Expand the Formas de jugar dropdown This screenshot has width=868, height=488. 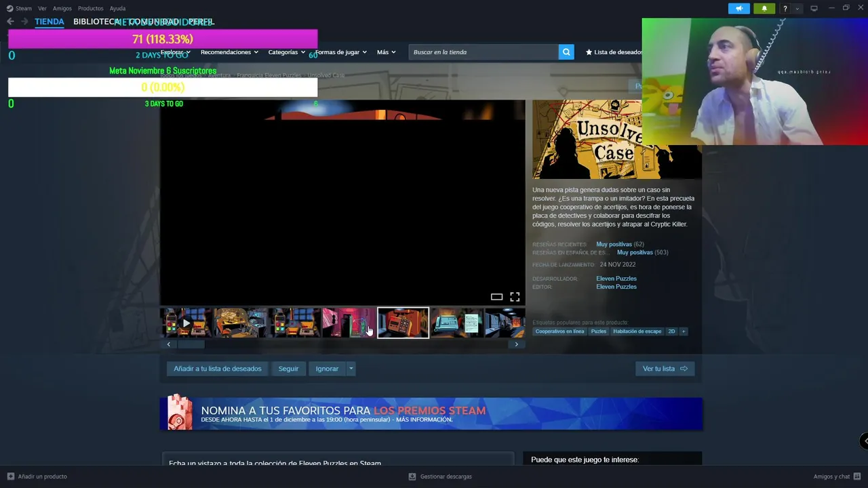[x=340, y=52]
